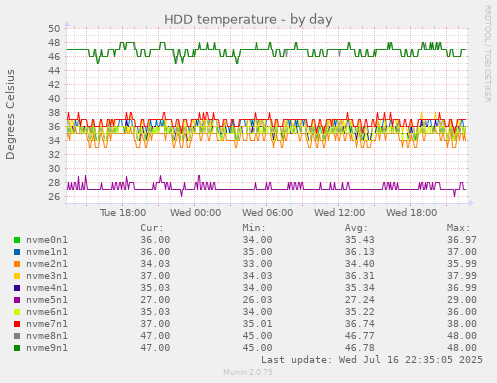Click nvme0n1 Avg value 35.43
Image resolution: width=497 pixels, height=383 pixels.
click(x=359, y=240)
